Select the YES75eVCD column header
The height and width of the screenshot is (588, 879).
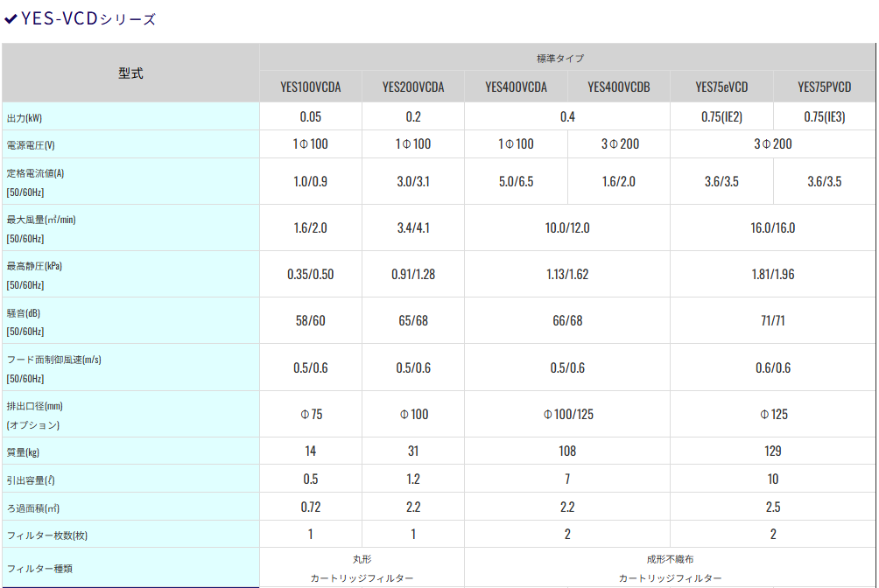click(x=721, y=87)
